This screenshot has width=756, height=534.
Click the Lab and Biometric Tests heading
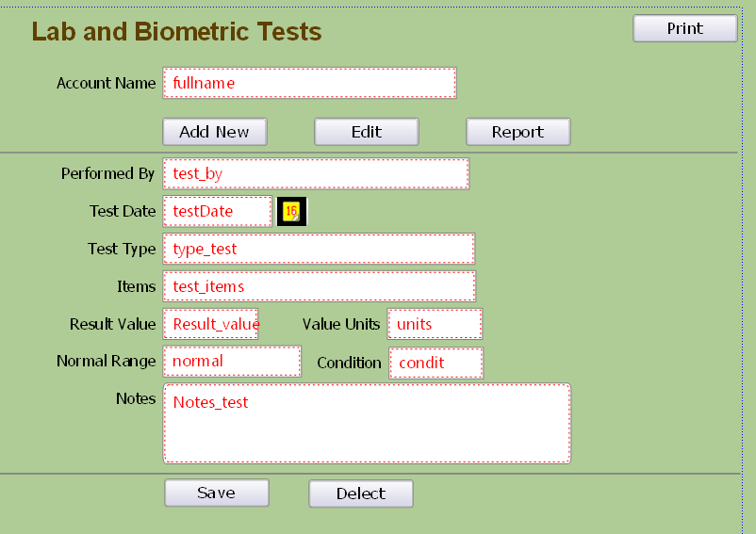click(x=176, y=32)
